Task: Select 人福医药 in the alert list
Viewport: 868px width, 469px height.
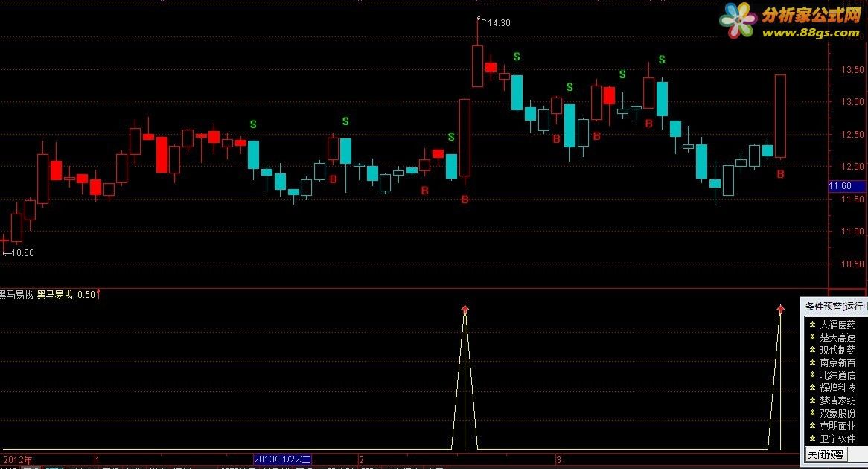Action: [x=837, y=325]
